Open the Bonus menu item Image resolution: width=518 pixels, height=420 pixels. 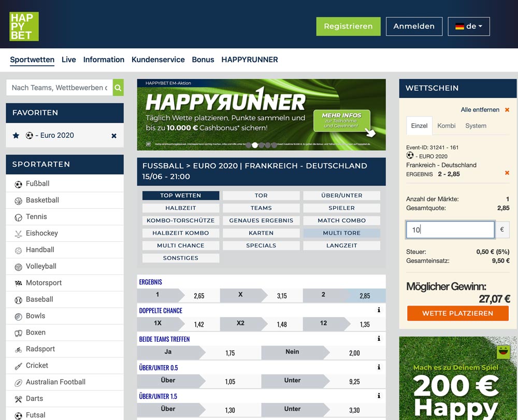pos(203,60)
